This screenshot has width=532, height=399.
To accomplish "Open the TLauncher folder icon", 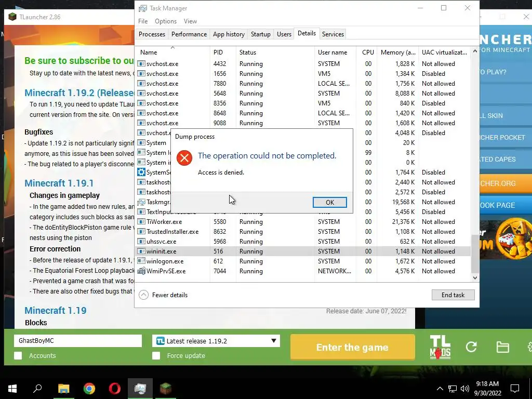I will [x=502, y=347].
